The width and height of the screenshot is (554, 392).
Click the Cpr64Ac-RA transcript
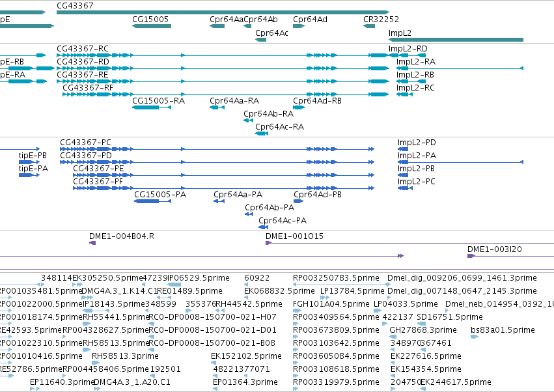[262, 133]
